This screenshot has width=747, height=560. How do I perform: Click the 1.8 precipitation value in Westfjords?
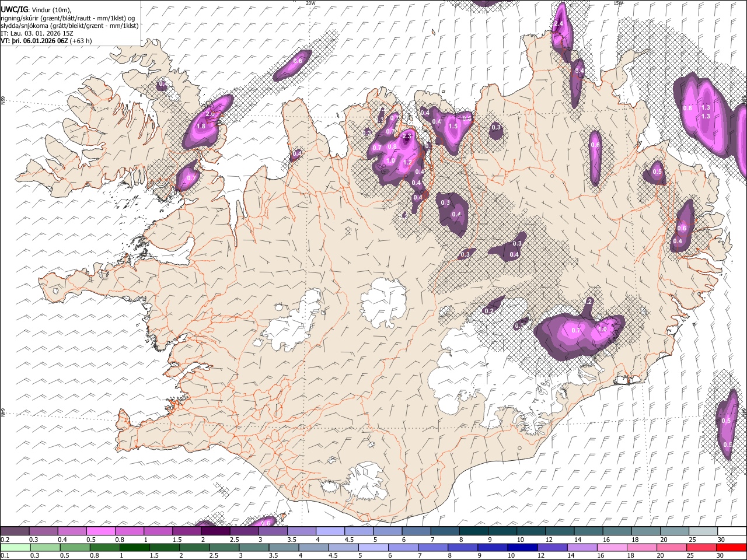[201, 126]
